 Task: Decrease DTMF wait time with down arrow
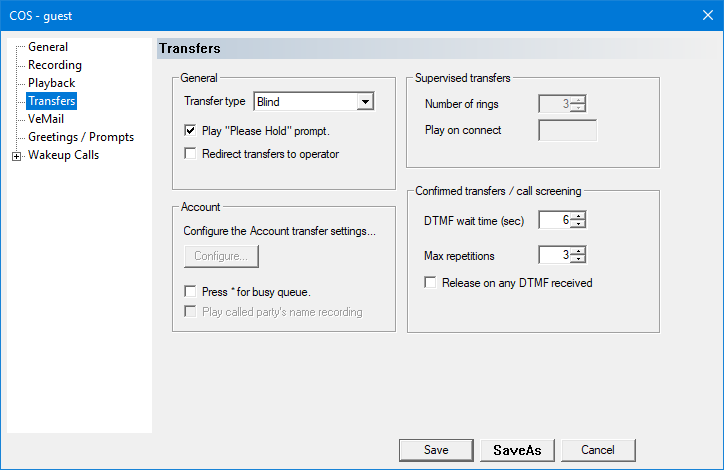[578, 225]
